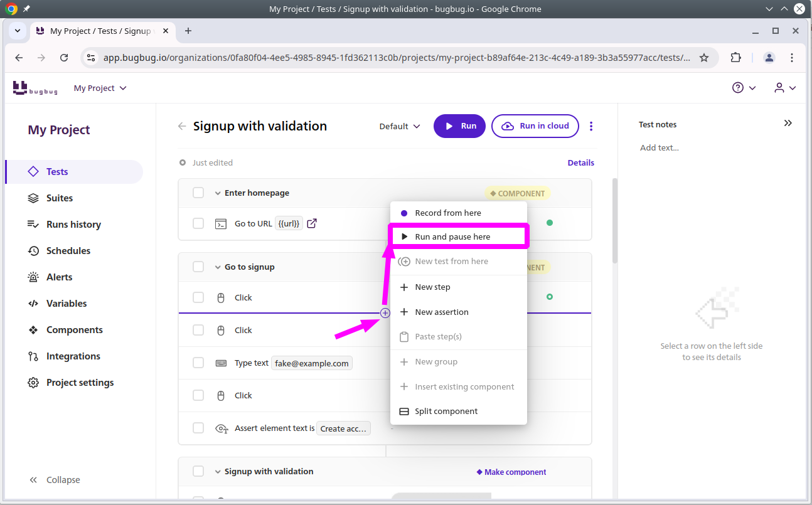Open the Details link

coord(580,162)
